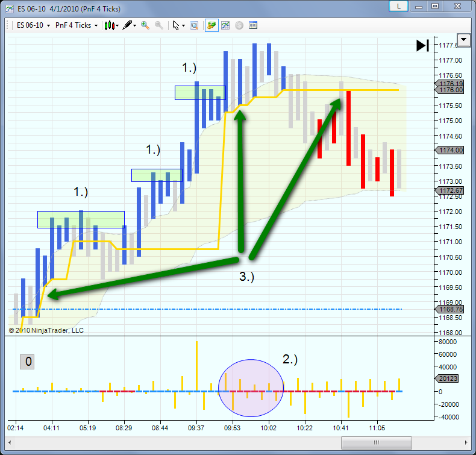Click the grayed-out Strategies dollar icon
476x455 pixels.
[x=239, y=25]
